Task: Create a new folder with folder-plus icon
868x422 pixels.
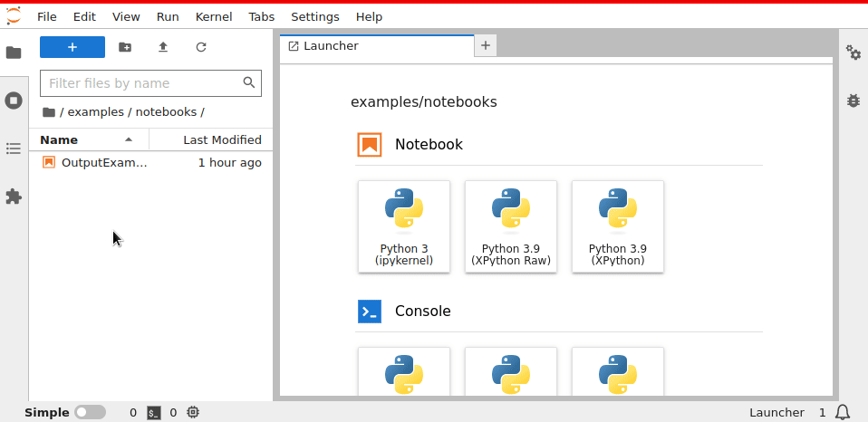Action: pos(125,47)
